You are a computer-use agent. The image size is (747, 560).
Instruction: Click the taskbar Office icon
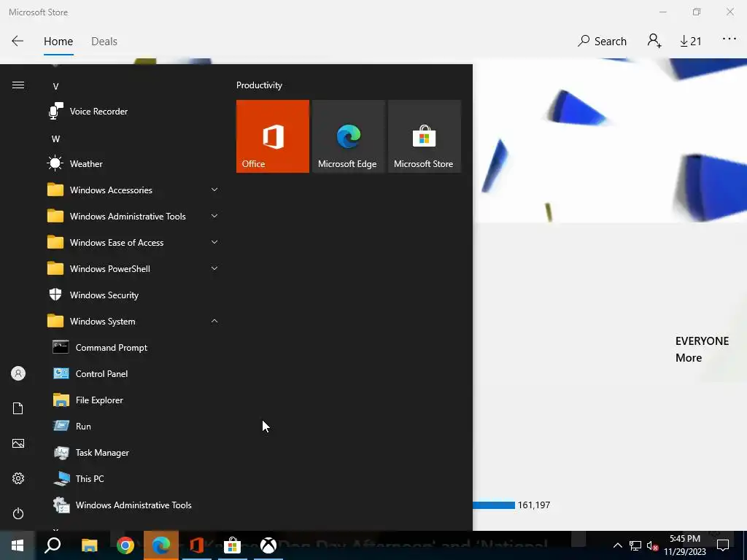point(197,545)
